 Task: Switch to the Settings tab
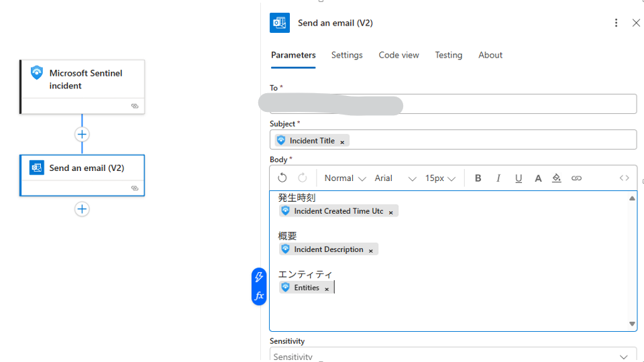click(347, 55)
